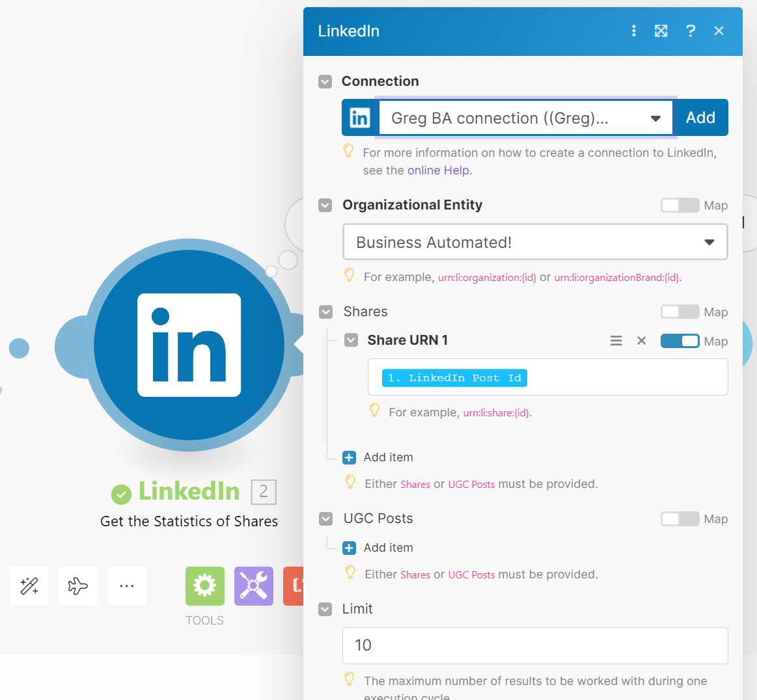Click the small light-blue connector dot left of the module

[19, 348]
